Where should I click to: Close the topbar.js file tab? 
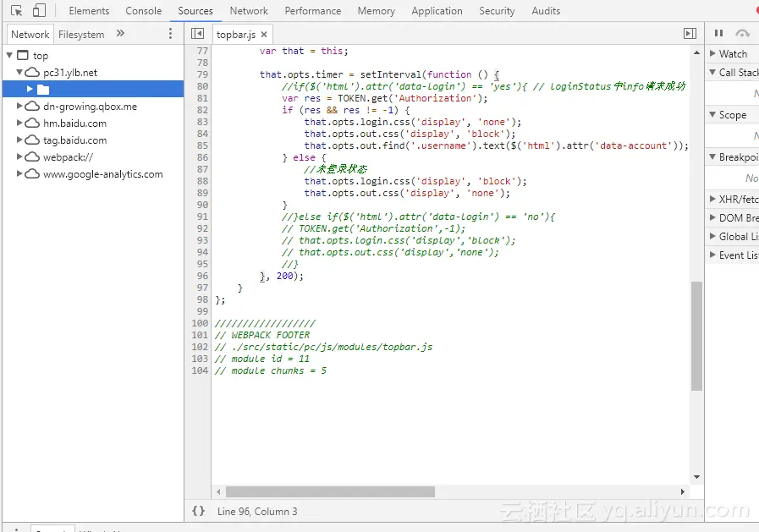click(264, 35)
